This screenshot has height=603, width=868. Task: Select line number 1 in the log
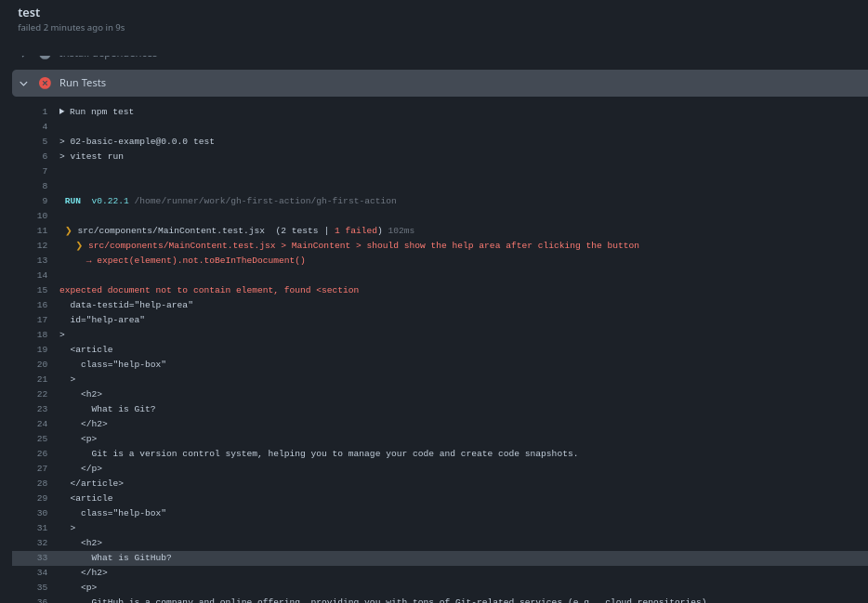coord(45,111)
